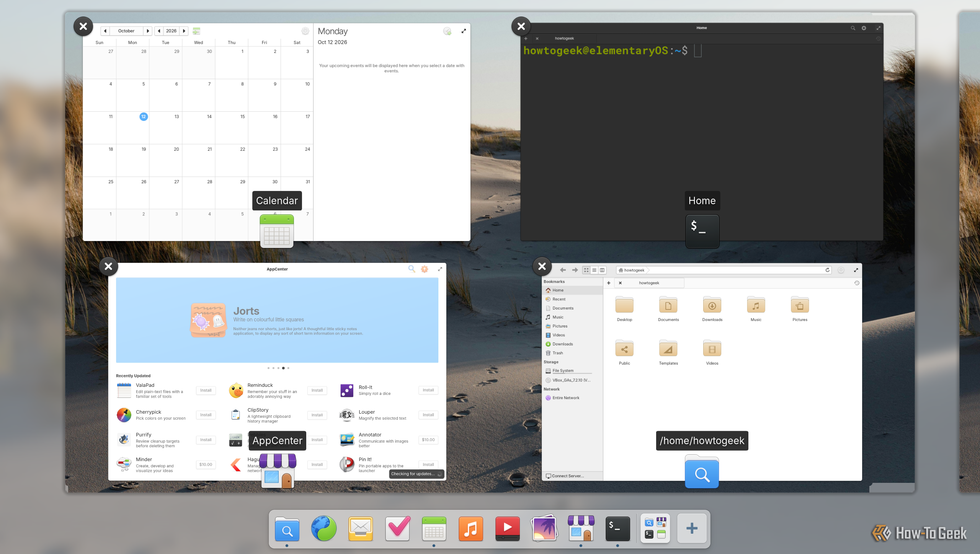Screen dimensions: 980x554
Task: Switch Files to list view
Action: (594, 270)
